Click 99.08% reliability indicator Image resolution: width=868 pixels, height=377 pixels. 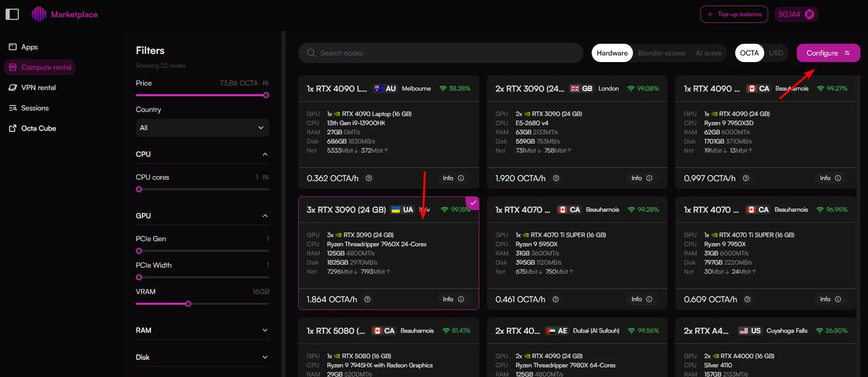pyautogui.click(x=643, y=89)
